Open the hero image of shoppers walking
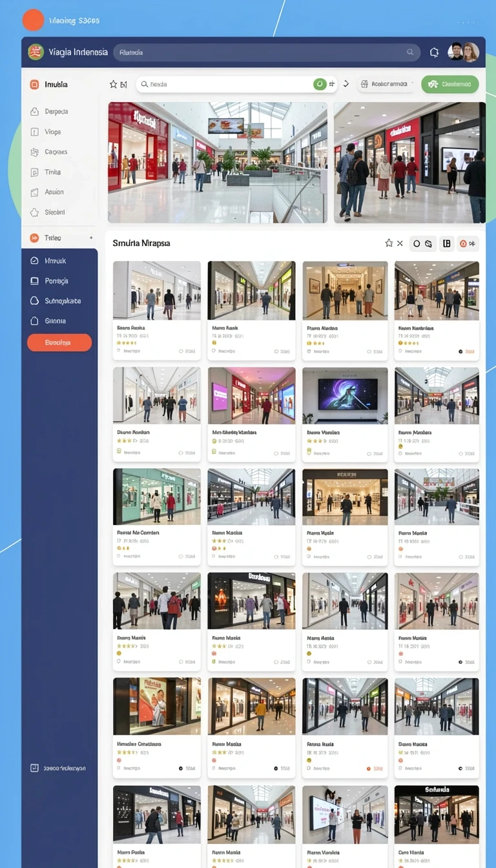The image size is (496, 868). [x=410, y=163]
